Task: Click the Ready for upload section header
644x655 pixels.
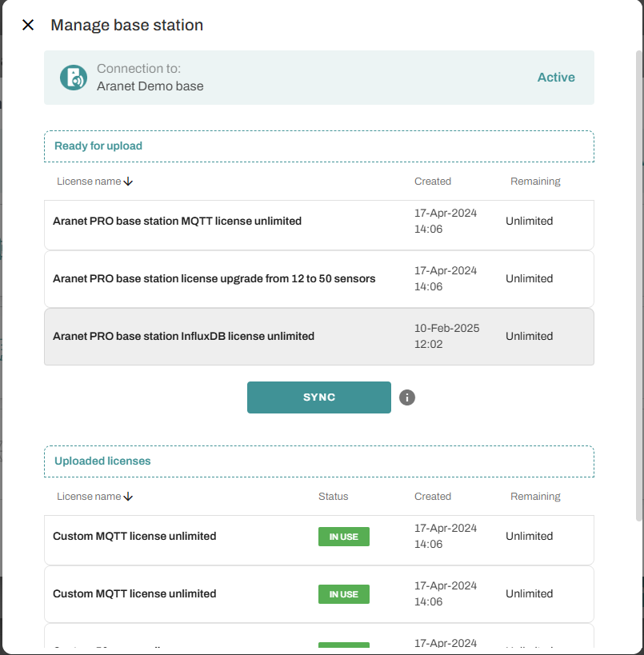Action: 98,146
